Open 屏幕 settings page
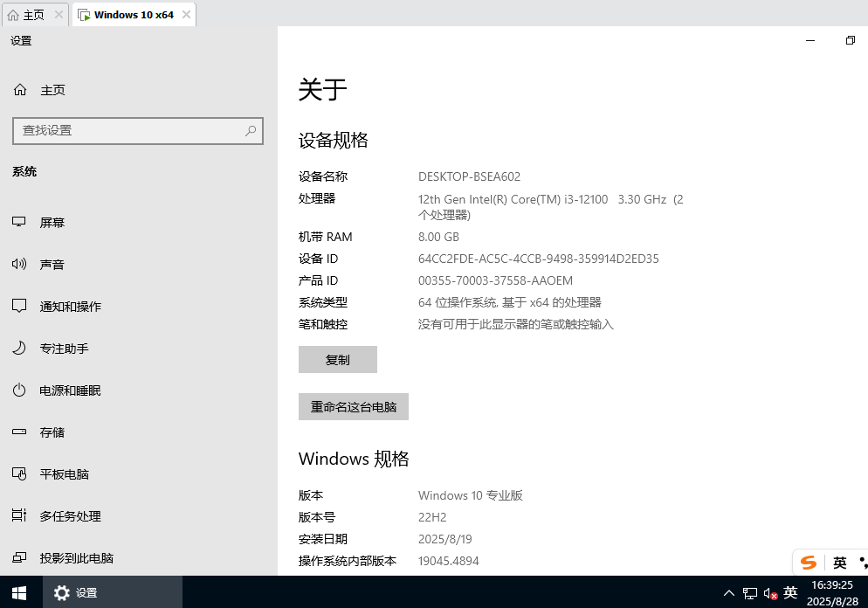 (138, 222)
